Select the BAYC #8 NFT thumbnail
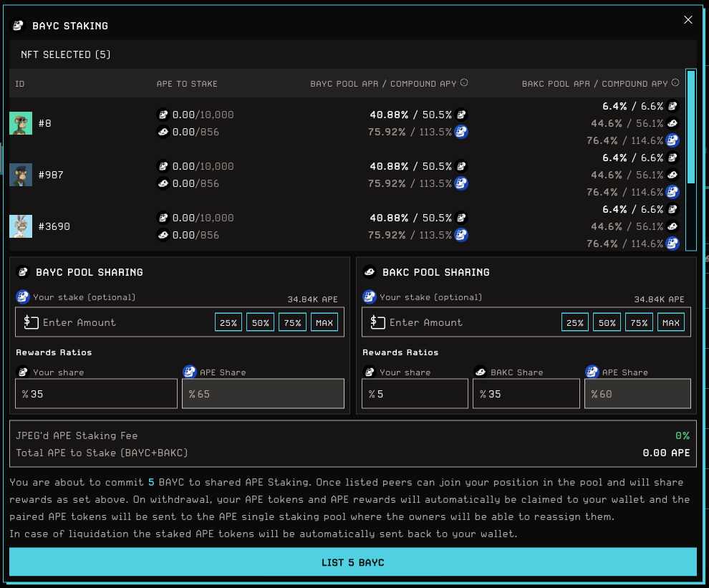 point(21,123)
